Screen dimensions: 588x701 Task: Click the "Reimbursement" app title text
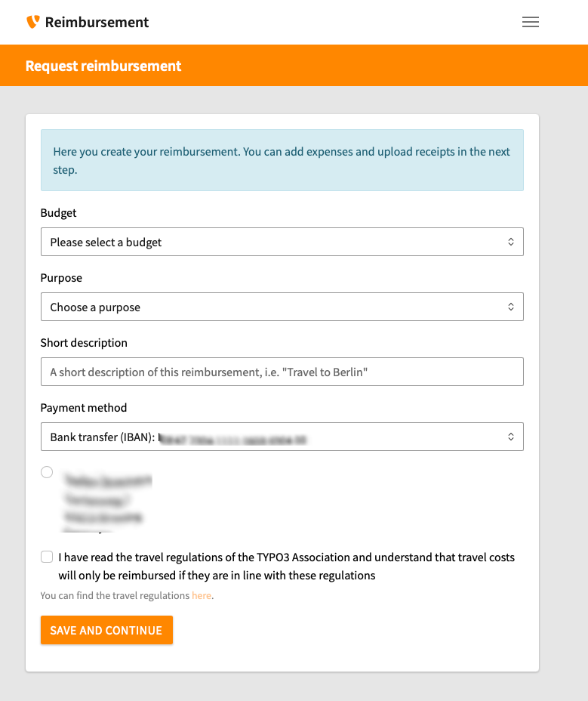(x=97, y=22)
